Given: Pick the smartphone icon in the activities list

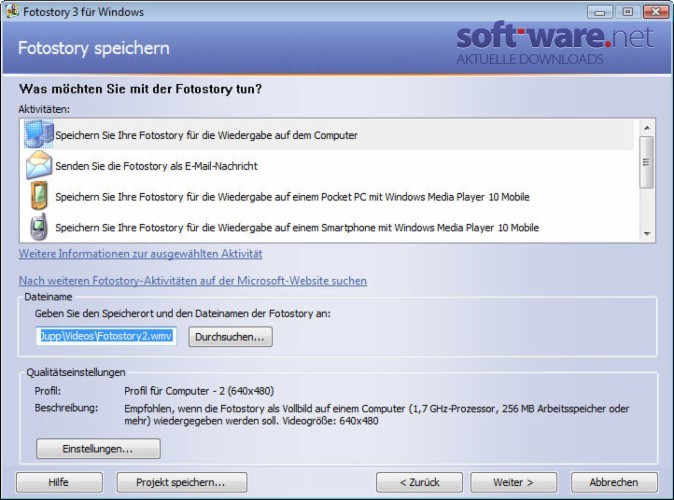Looking at the screenshot, I should tap(39, 227).
